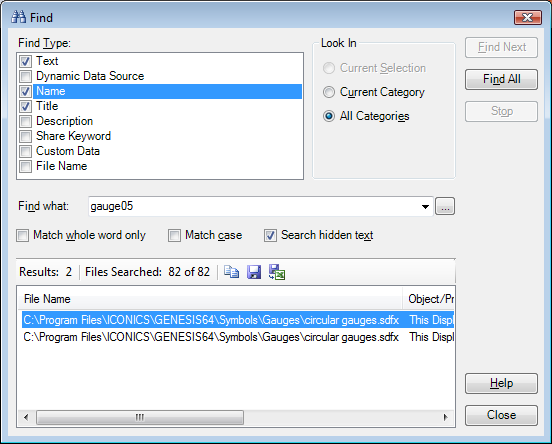Select Current Category radio button
The image size is (552, 444).
329,92
